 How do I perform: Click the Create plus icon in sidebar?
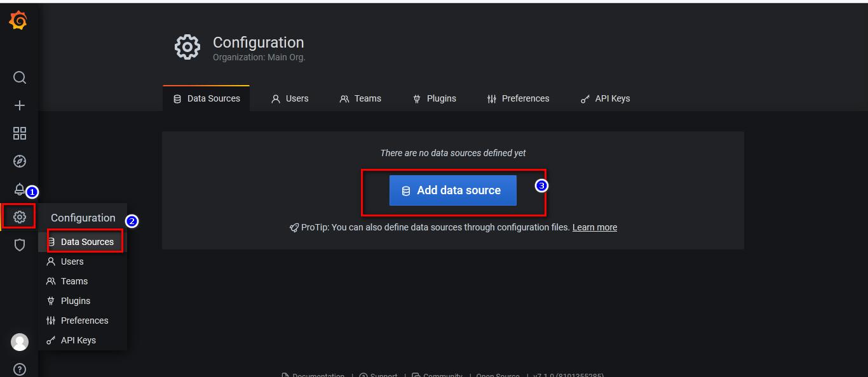(x=20, y=105)
